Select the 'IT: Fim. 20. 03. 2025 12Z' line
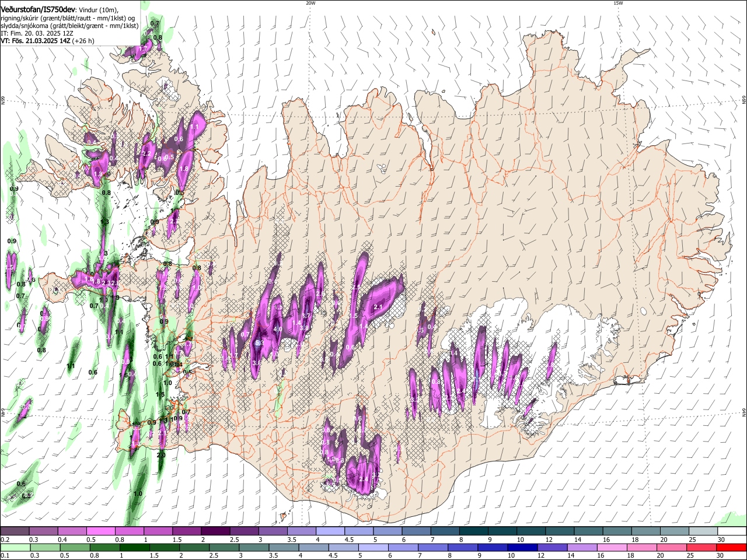 click(x=37, y=33)
